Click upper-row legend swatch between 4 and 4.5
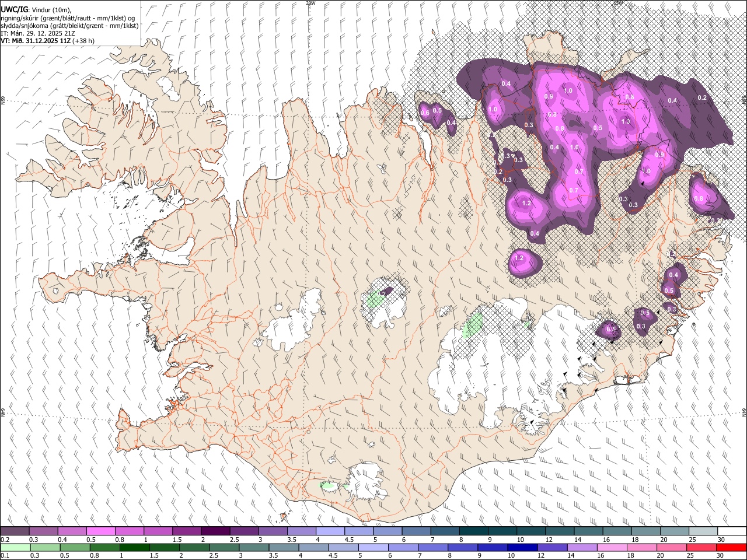 pos(330,531)
